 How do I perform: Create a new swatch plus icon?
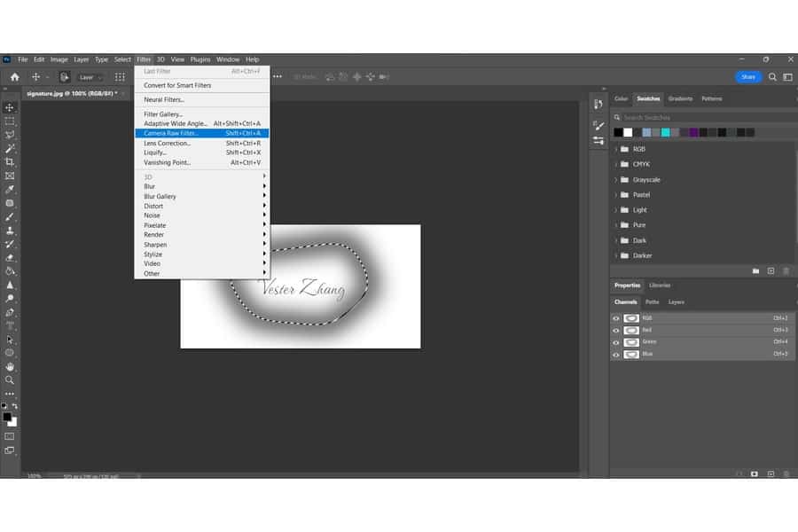click(x=771, y=270)
